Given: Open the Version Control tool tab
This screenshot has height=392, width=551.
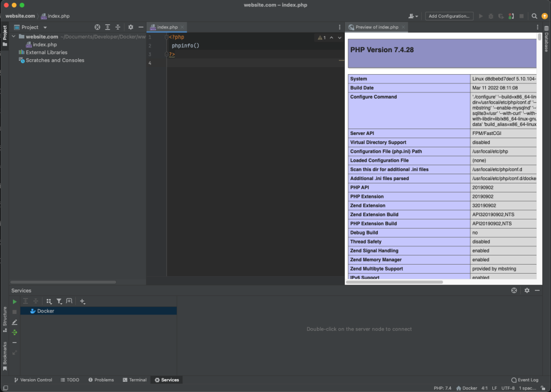Looking at the screenshot, I should (x=33, y=380).
